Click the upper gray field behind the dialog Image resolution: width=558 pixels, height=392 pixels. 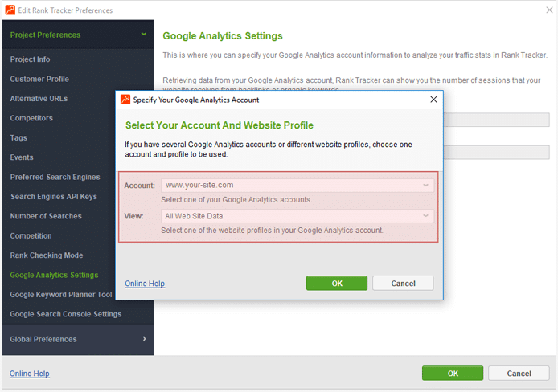point(496,120)
